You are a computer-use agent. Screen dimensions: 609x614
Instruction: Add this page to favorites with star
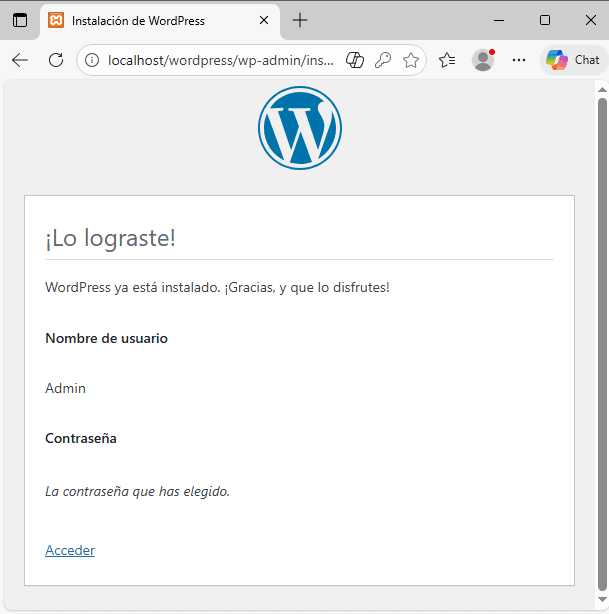(x=411, y=60)
